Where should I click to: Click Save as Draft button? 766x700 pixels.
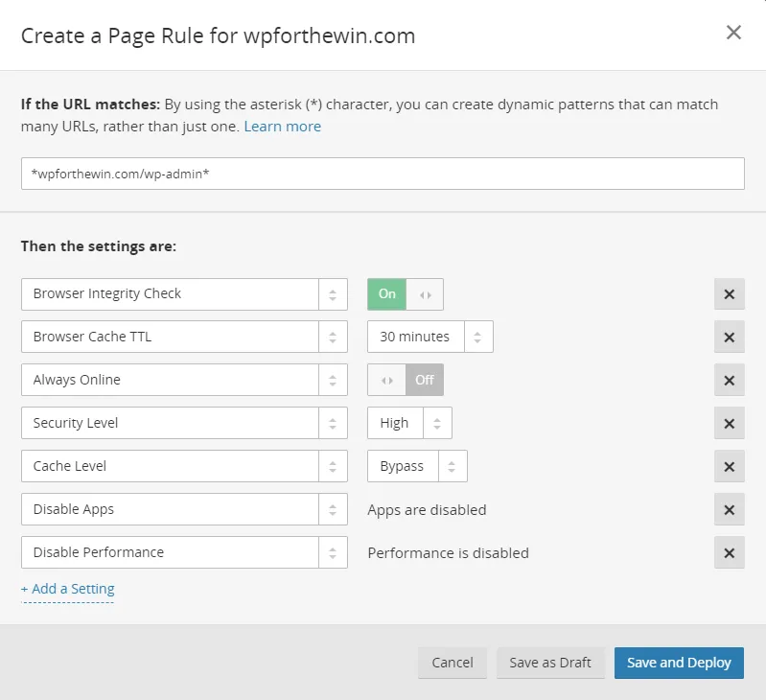click(550, 663)
